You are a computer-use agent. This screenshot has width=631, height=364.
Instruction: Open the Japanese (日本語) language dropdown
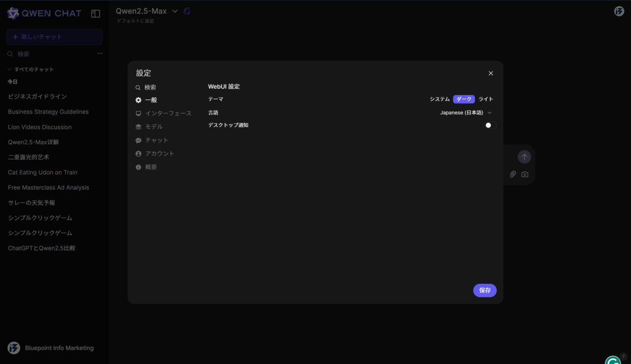click(466, 112)
